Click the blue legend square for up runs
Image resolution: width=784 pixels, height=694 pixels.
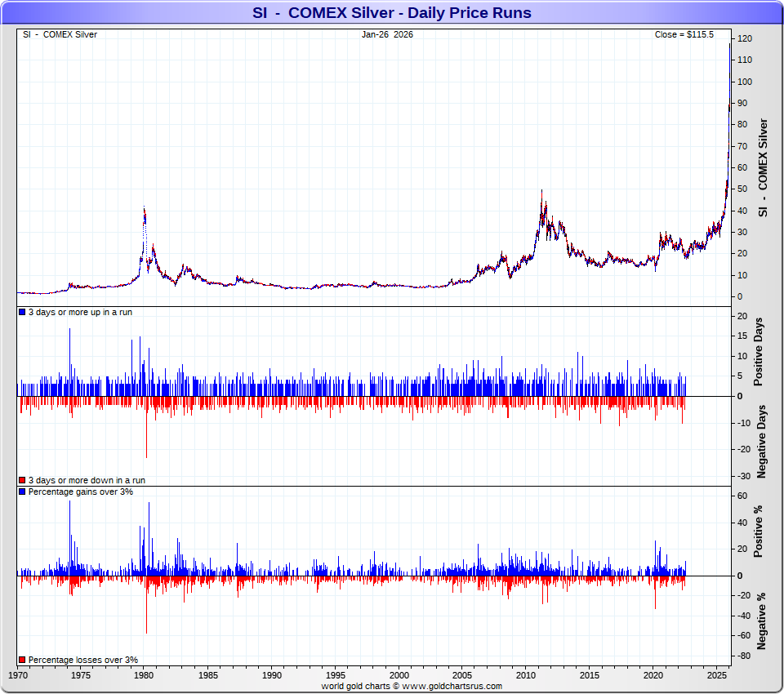[22, 313]
